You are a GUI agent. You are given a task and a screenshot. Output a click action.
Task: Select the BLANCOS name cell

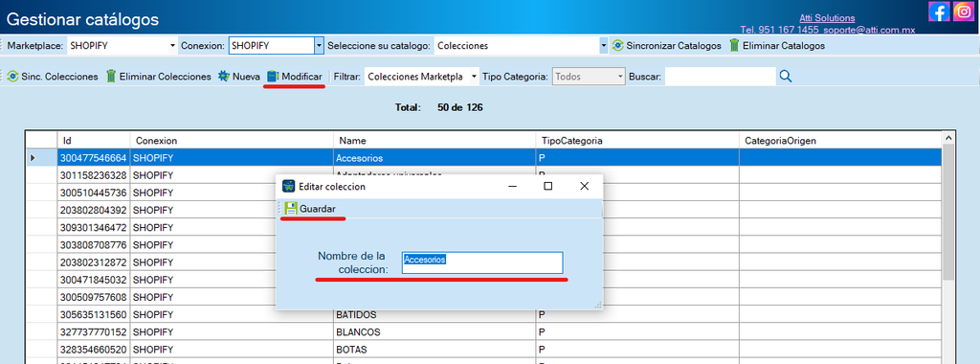pos(434,331)
